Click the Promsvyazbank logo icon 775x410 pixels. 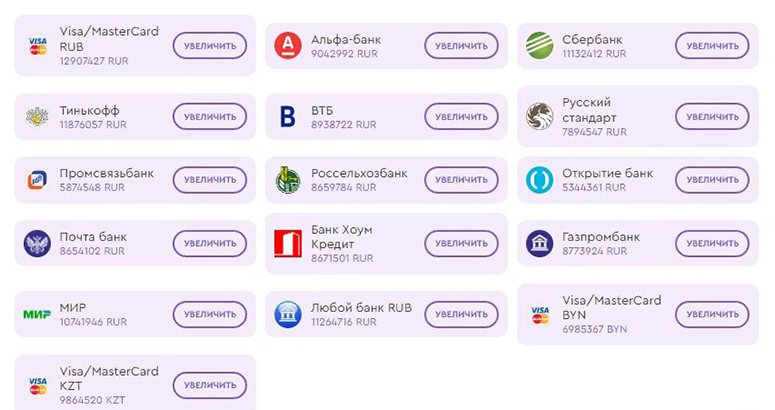pos(37,180)
